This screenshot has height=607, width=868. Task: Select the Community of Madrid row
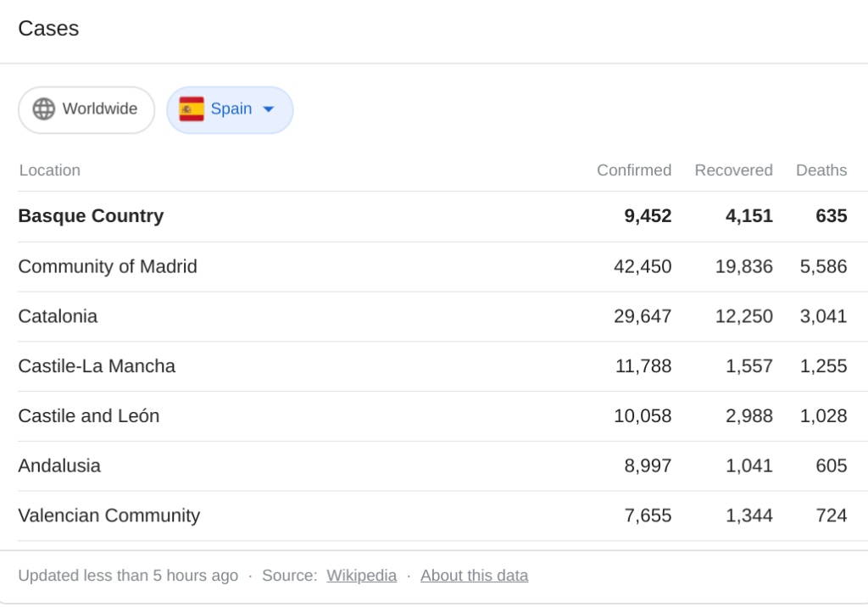(x=108, y=267)
